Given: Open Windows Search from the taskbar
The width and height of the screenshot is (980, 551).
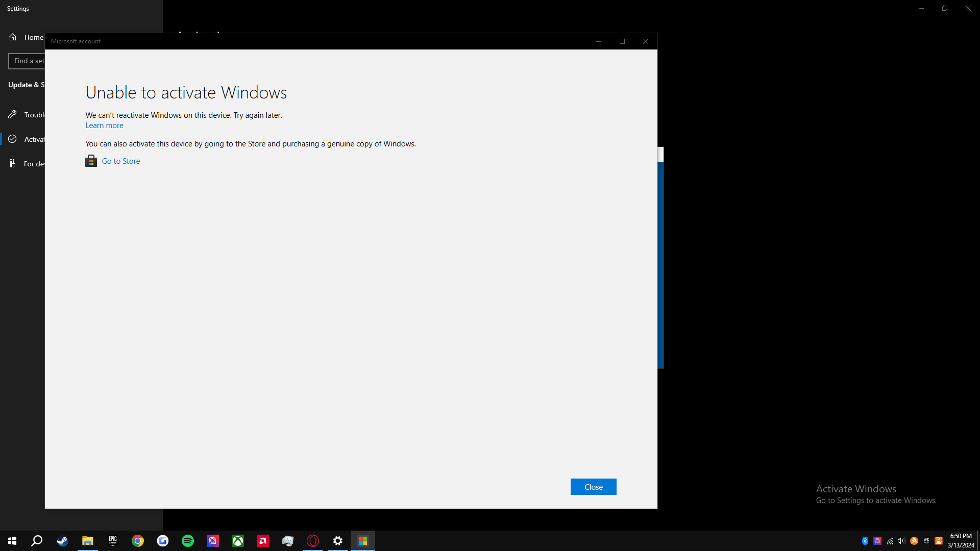Looking at the screenshot, I should pos(36,541).
